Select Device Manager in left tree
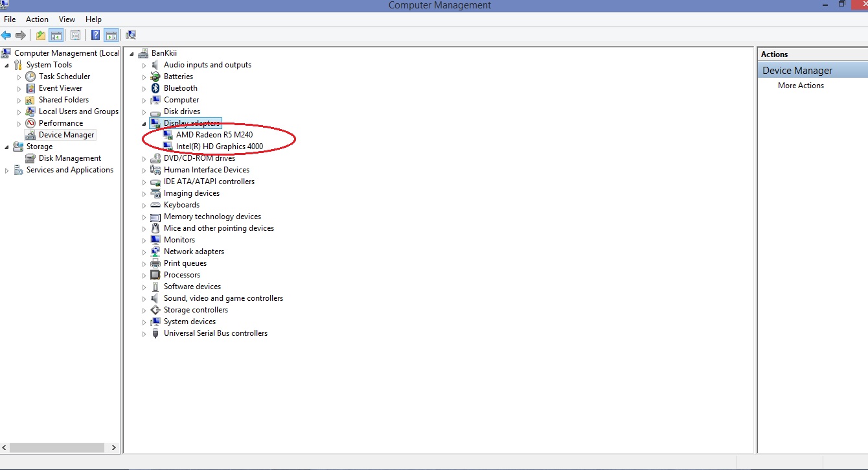 click(67, 135)
